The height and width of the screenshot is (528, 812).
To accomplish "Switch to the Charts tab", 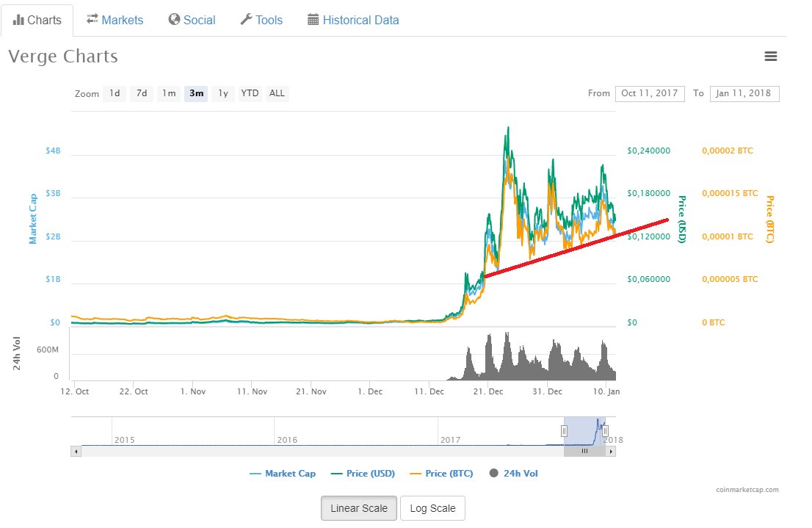I will pos(37,21).
